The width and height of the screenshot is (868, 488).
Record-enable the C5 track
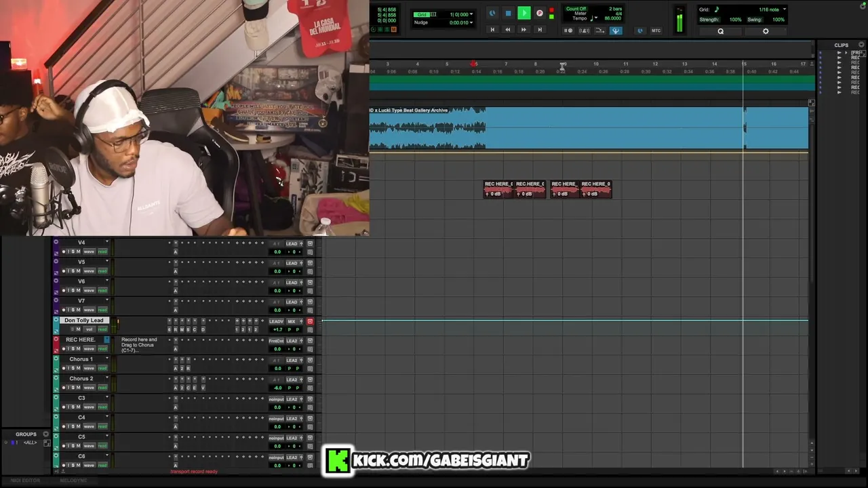[63, 446]
